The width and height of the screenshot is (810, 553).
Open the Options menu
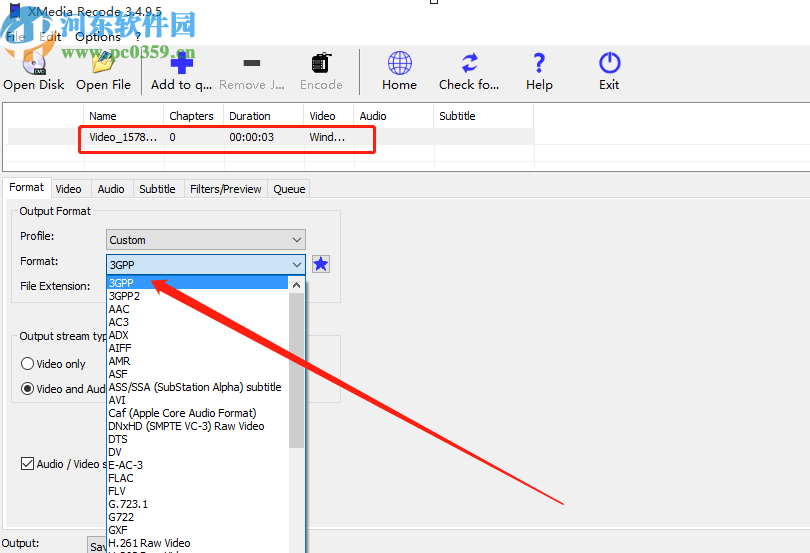[x=98, y=37]
